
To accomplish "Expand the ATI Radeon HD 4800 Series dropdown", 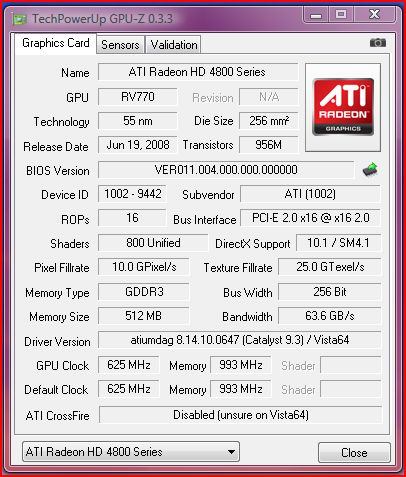I will [x=131, y=452].
